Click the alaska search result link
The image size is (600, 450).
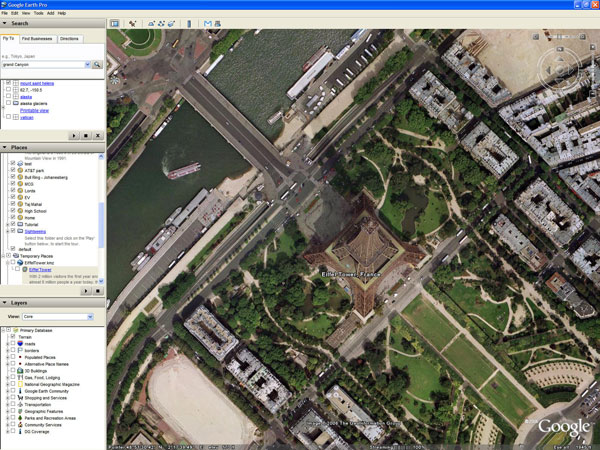(26, 97)
